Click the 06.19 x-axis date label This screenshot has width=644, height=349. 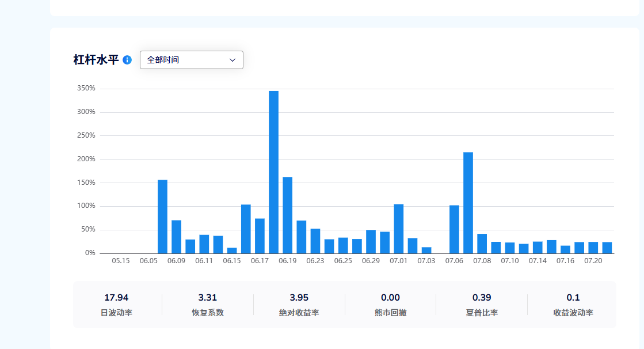[288, 261]
